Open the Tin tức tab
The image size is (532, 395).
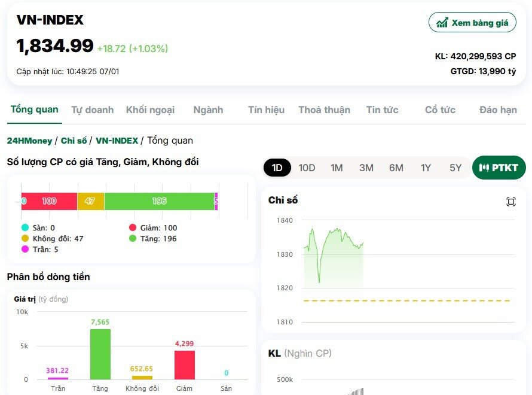coord(382,110)
